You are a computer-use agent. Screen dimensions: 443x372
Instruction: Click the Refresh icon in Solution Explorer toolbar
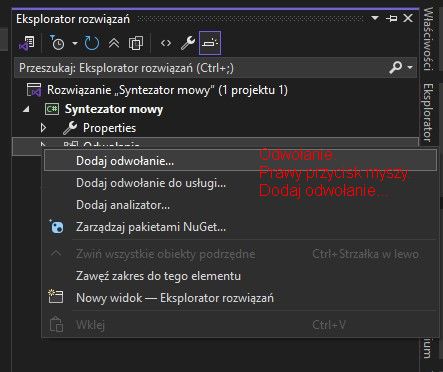click(x=92, y=43)
